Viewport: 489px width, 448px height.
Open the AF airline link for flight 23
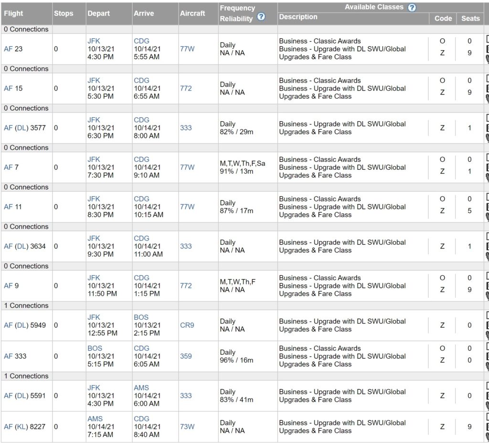(8, 49)
